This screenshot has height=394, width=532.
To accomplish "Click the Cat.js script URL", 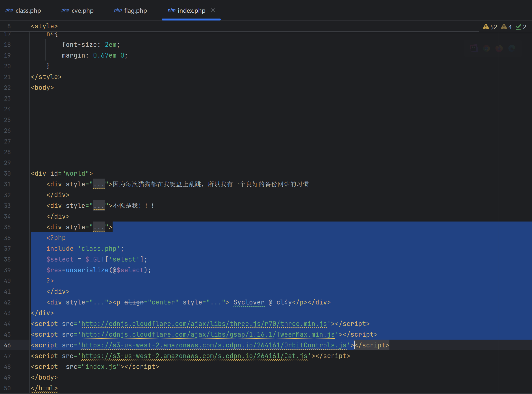I will tap(194, 356).
